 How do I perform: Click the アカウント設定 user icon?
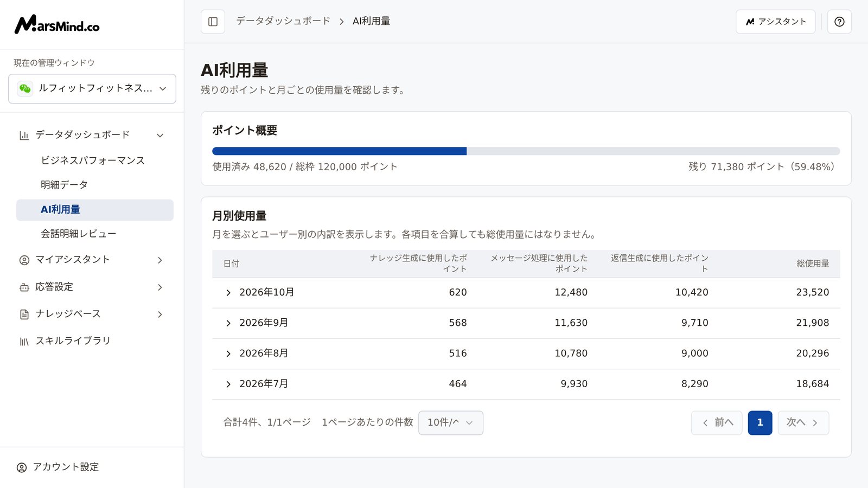coord(22,467)
